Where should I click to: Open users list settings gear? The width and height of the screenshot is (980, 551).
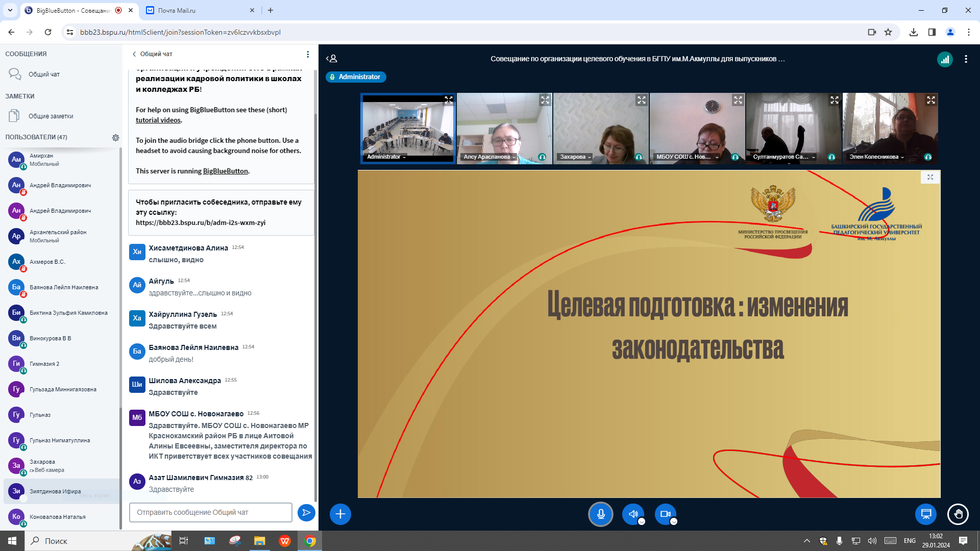[116, 137]
